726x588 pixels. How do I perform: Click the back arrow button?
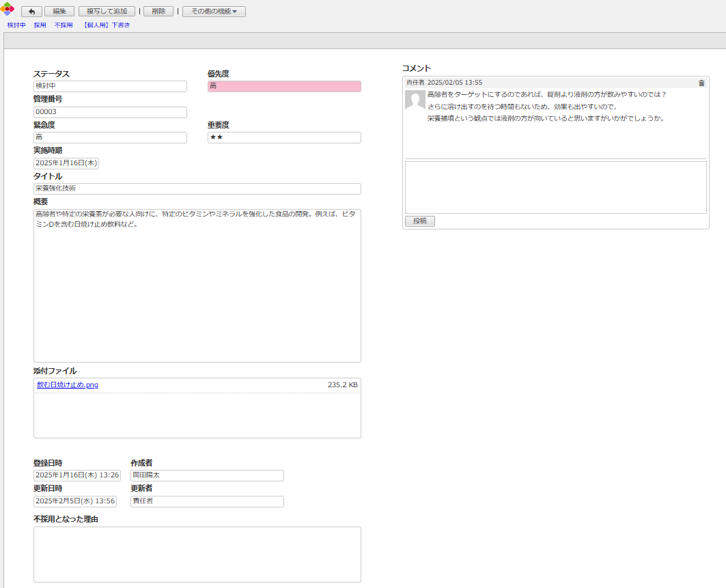(31, 12)
